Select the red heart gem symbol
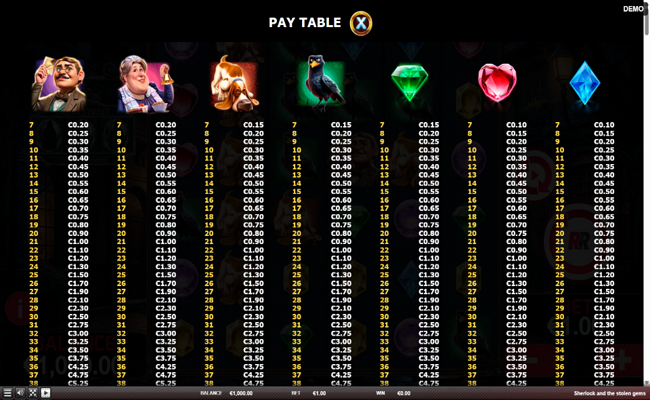This screenshot has width=650, height=400. click(x=497, y=82)
